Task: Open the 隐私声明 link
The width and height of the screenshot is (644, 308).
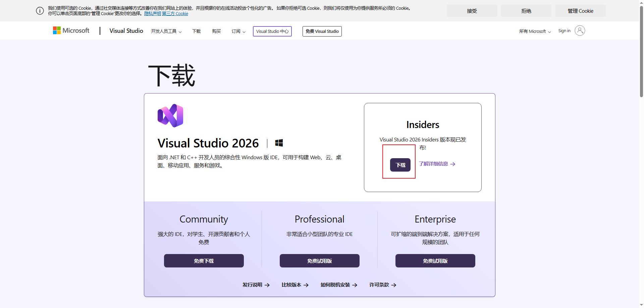Action: tap(153, 14)
